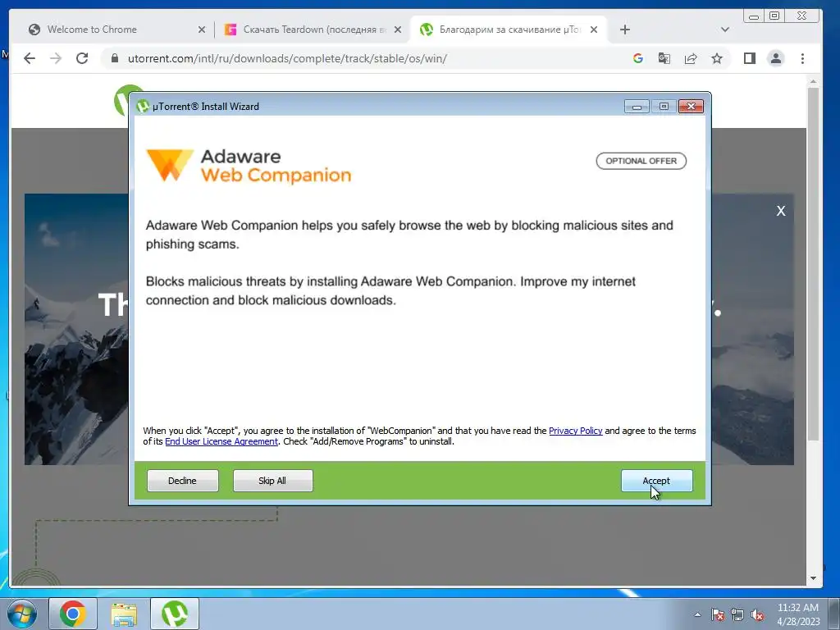Click the scrollbar up arrow
This screenshot has height=630, width=840.
pyautogui.click(x=813, y=82)
